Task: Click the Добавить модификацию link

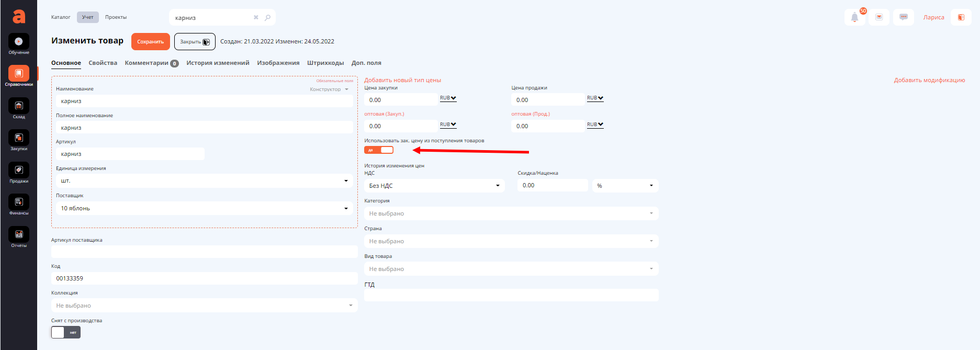Action: (x=929, y=80)
